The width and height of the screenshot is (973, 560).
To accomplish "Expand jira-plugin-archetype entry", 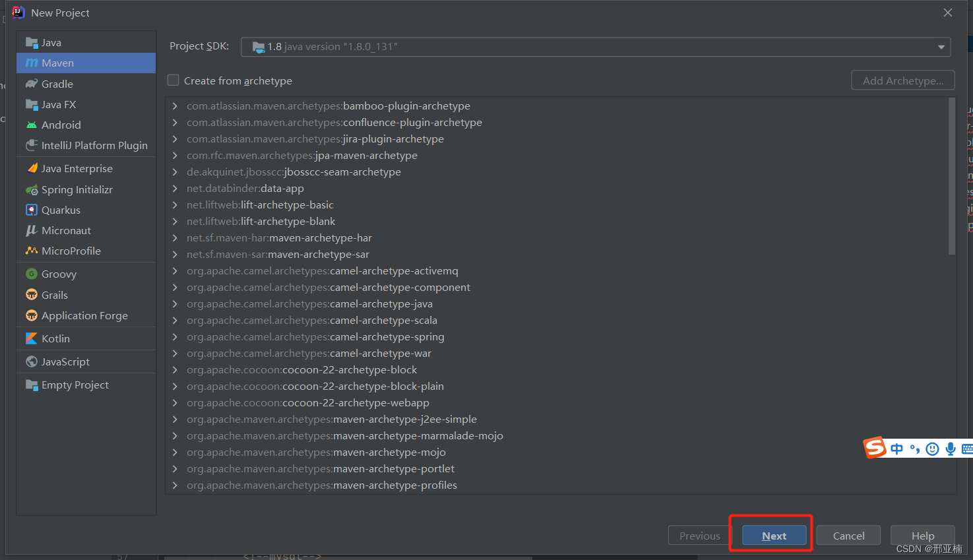I will 175,139.
